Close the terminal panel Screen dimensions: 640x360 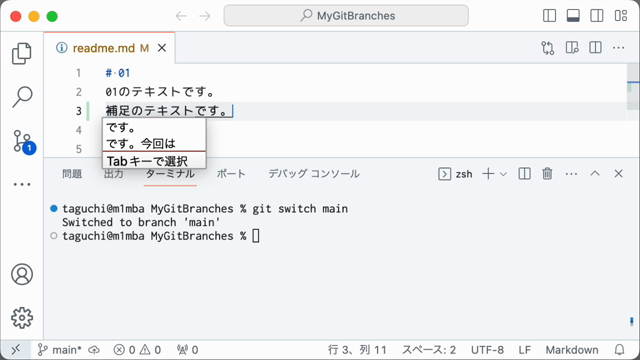(618, 173)
